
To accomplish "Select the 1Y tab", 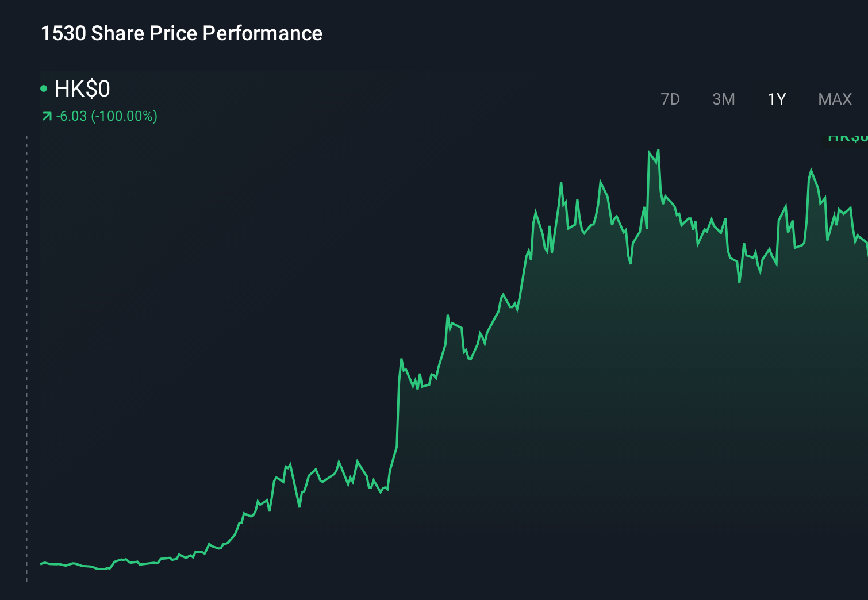I will [x=776, y=99].
